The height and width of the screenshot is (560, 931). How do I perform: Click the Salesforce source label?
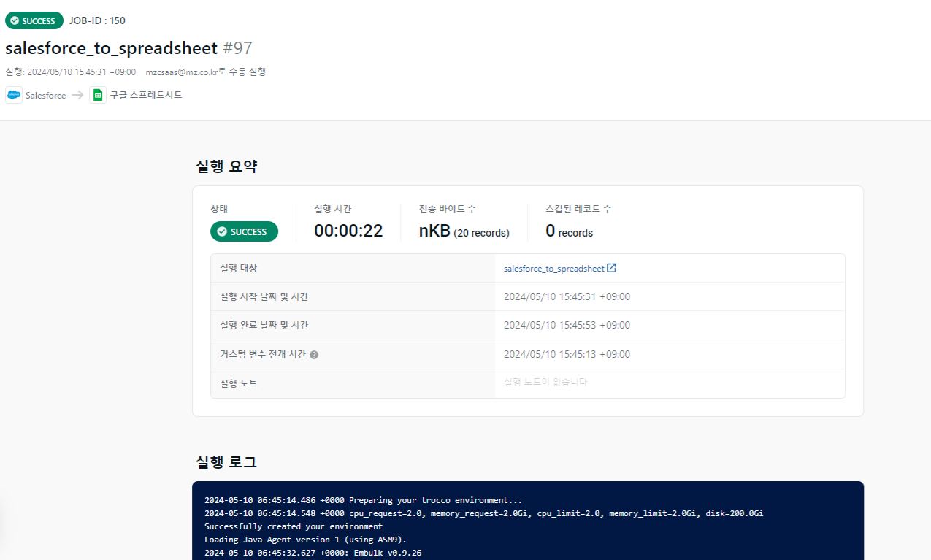pyautogui.click(x=45, y=96)
